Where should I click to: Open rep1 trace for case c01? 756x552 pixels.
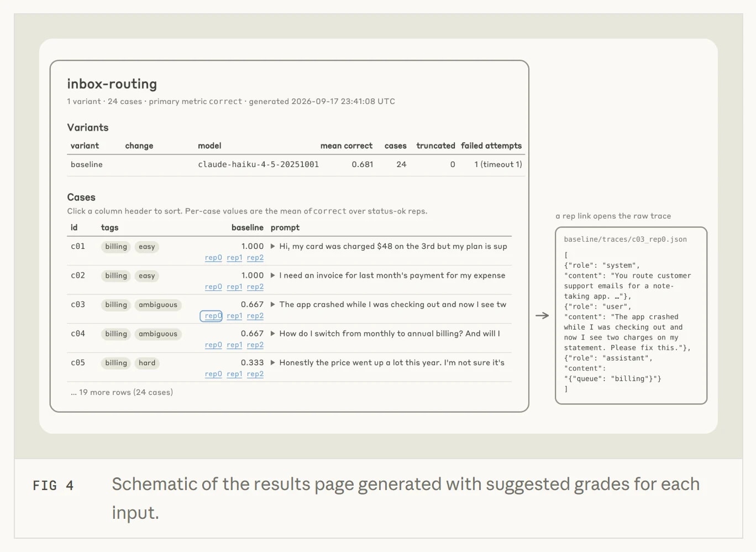(234, 258)
